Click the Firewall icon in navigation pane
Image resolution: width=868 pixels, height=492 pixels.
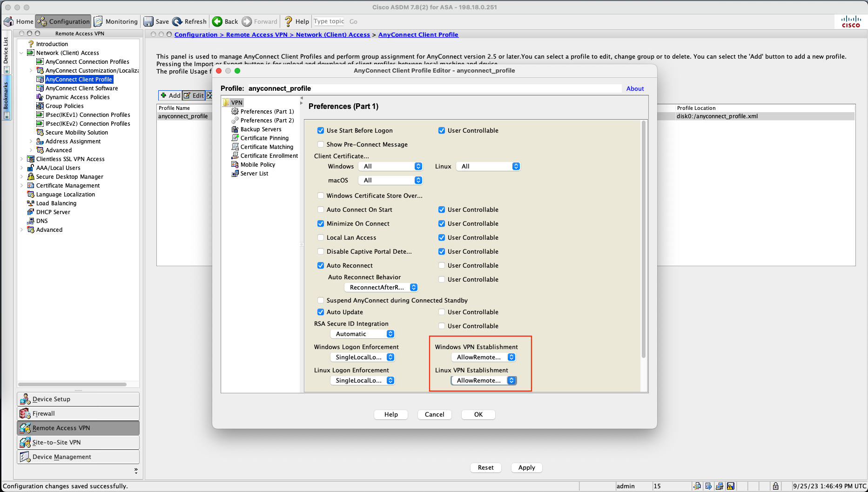point(25,413)
